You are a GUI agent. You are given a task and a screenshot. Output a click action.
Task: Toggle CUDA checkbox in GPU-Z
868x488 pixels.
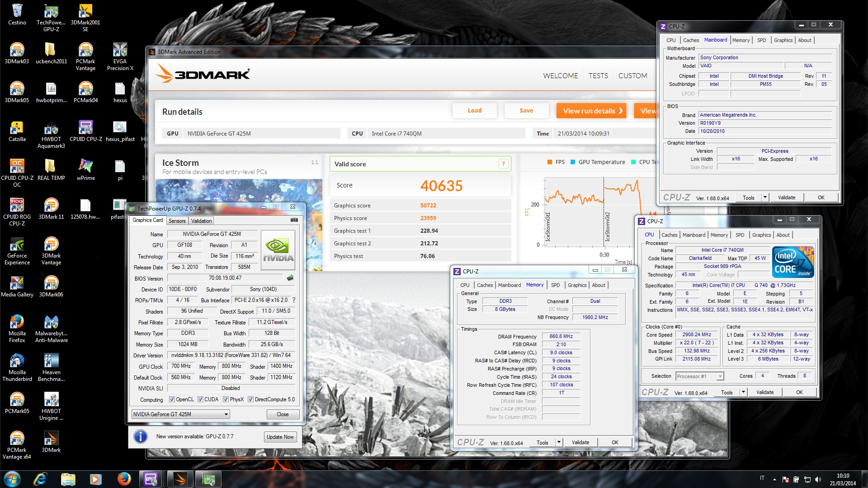click(x=200, y=399)
